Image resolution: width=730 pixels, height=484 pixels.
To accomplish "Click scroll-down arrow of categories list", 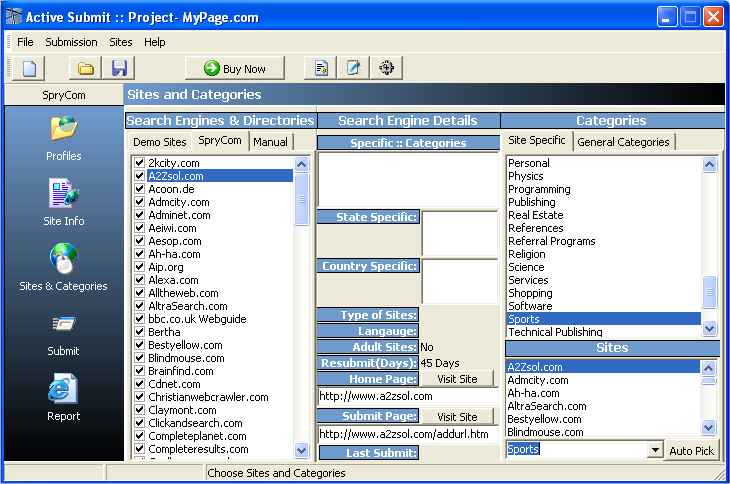I will point(710,328).
